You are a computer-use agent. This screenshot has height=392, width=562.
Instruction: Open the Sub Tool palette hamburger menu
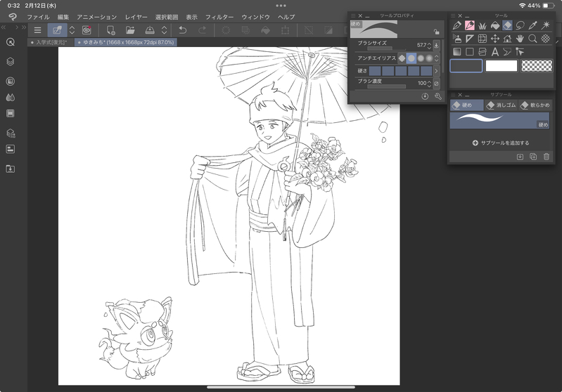pyautogui.click(x=453, y=95)
